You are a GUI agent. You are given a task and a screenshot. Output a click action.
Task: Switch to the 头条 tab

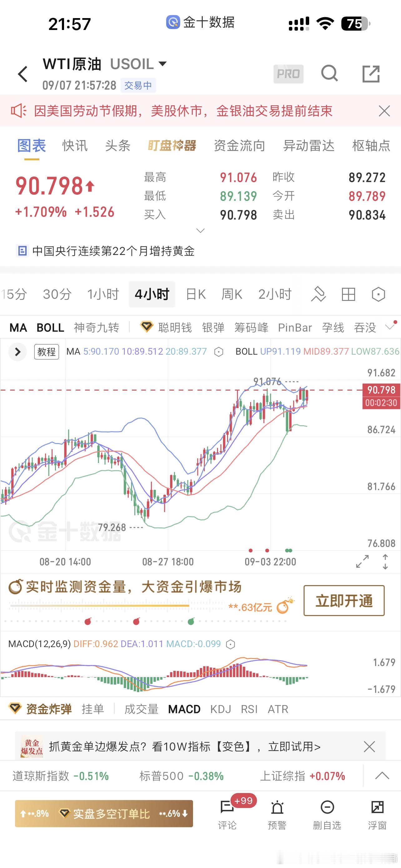point(117,146)
